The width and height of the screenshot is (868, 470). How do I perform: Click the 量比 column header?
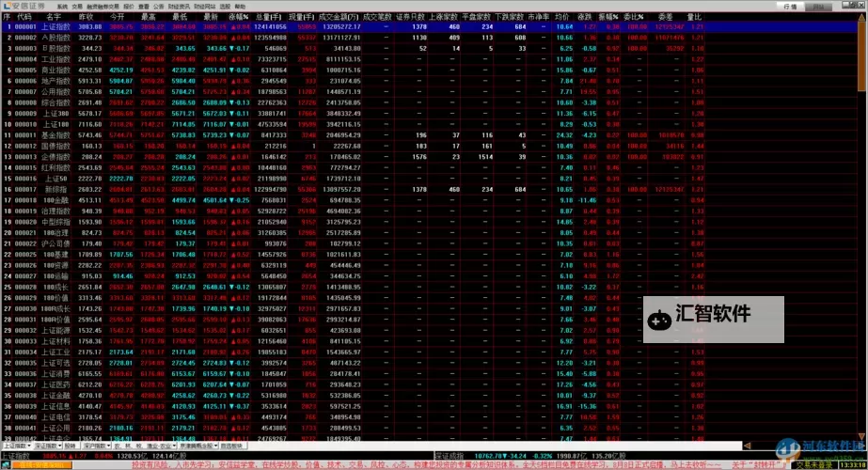(694, 17)
